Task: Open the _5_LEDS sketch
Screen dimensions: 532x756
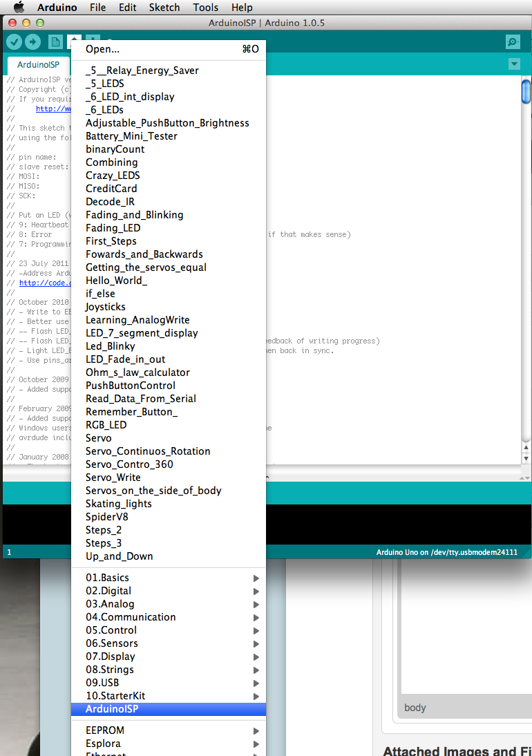Action: pyautogui.click(x=169, y=84)
